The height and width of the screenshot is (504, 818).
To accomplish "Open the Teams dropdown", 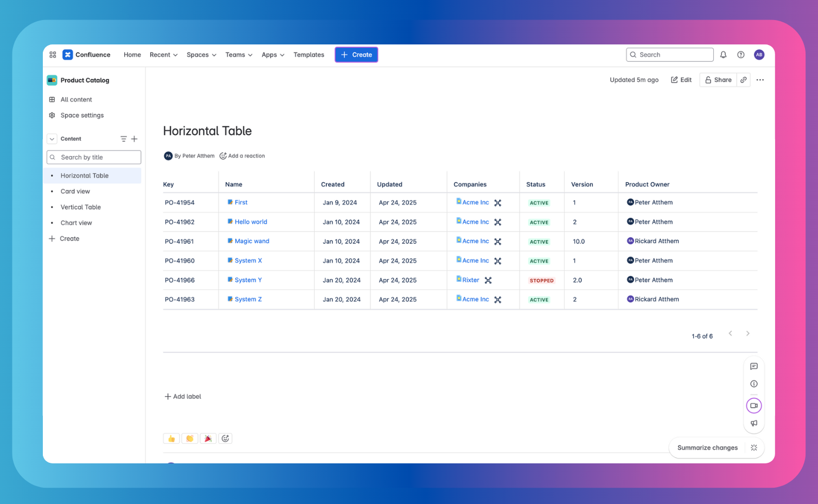I will click(239, 55).
